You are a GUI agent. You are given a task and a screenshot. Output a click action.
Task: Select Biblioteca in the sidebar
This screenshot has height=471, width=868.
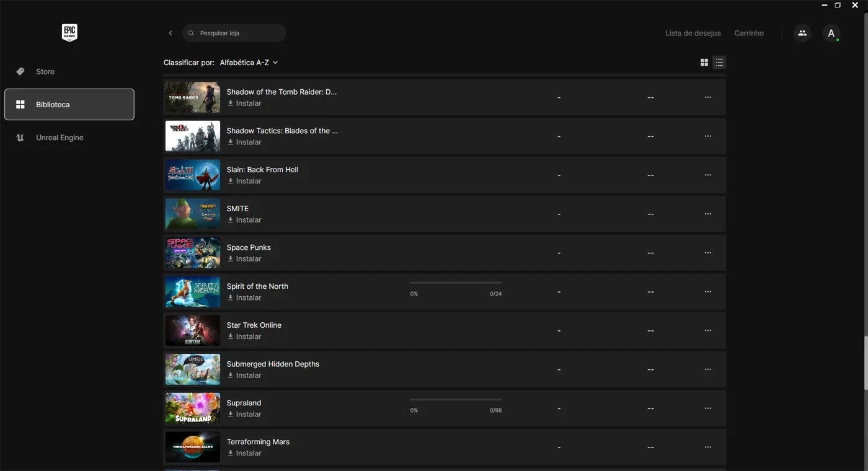coord(69,104)
